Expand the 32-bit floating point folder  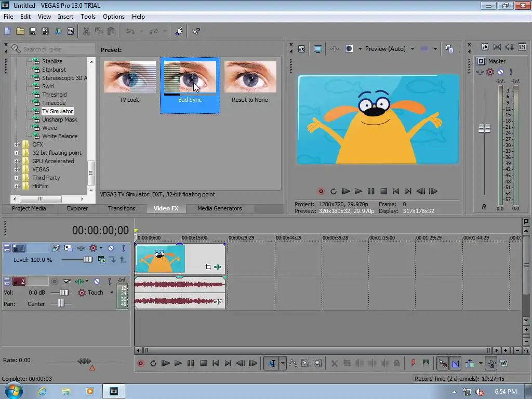pos(16,153)
